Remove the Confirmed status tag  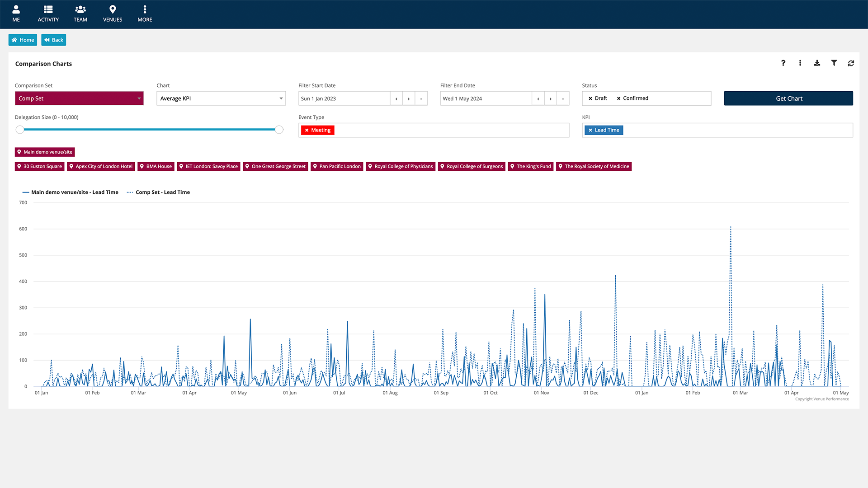point(618,99)
